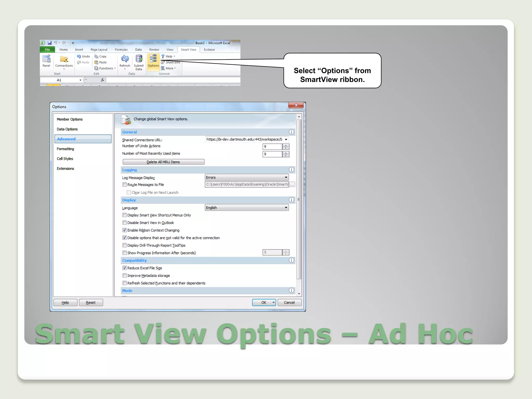Switch to the Home ribbon tab

tap(63, 49)
